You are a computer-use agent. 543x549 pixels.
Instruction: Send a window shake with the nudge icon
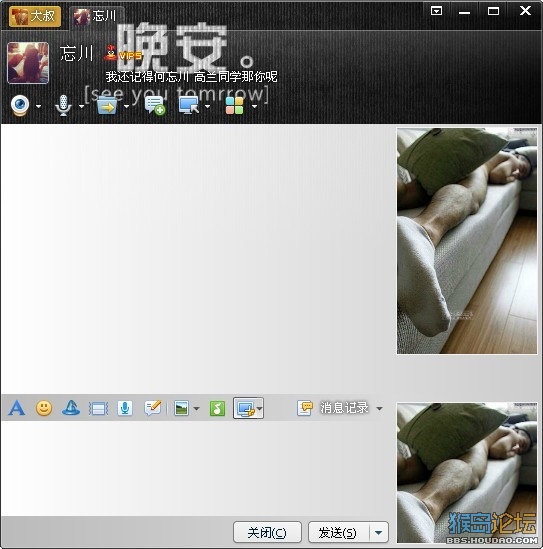click(98, 409)
